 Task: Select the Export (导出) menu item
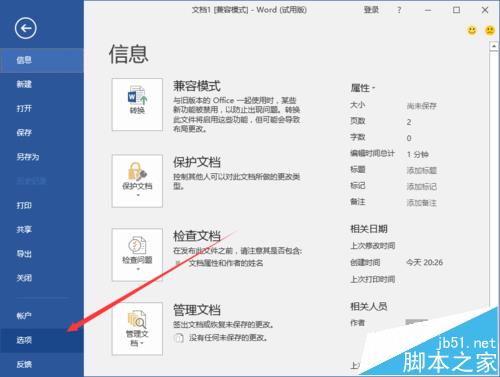(42, 254)
